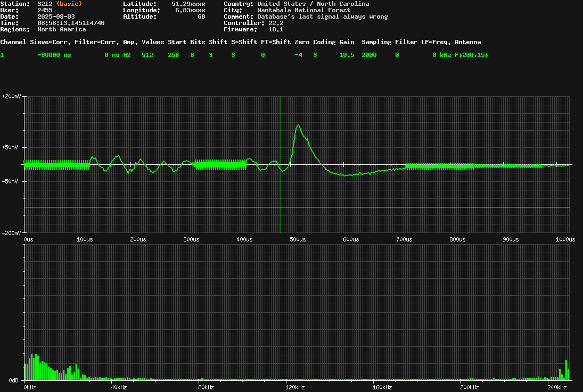
Task: Open the station 3212 details link
Action: (x=45, y=4)
